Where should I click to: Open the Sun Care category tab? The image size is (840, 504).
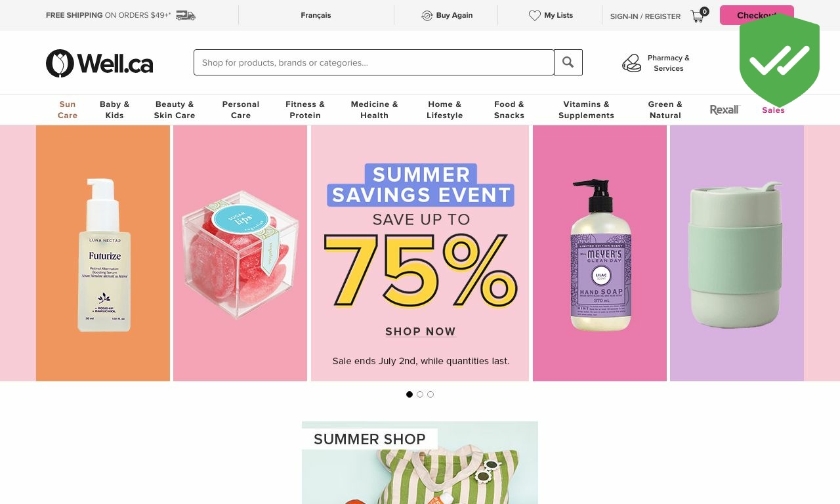pos(68,110)
